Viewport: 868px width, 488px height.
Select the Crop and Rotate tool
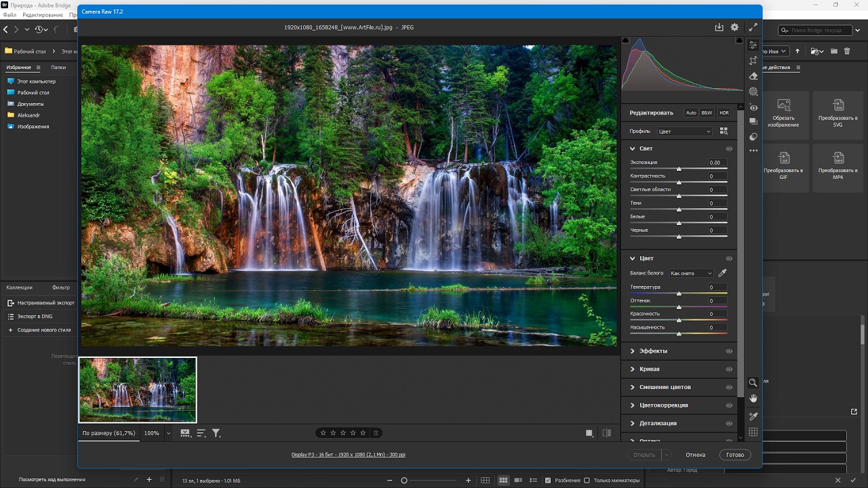point(753,61)
